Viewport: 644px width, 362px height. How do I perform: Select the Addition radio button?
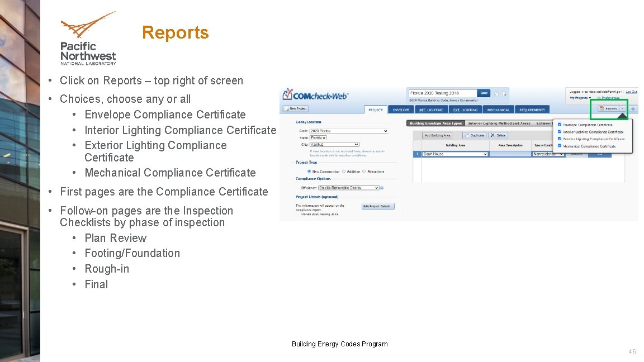344,170
